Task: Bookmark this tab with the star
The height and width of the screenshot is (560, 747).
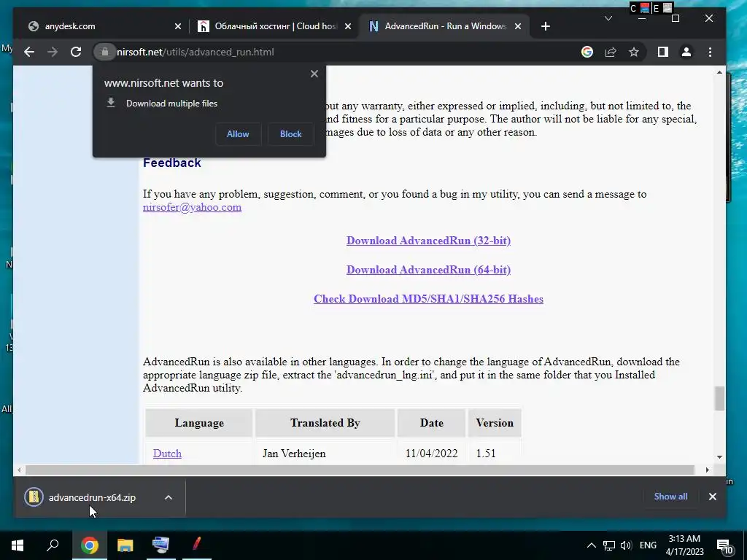Action: coord(634,52)
